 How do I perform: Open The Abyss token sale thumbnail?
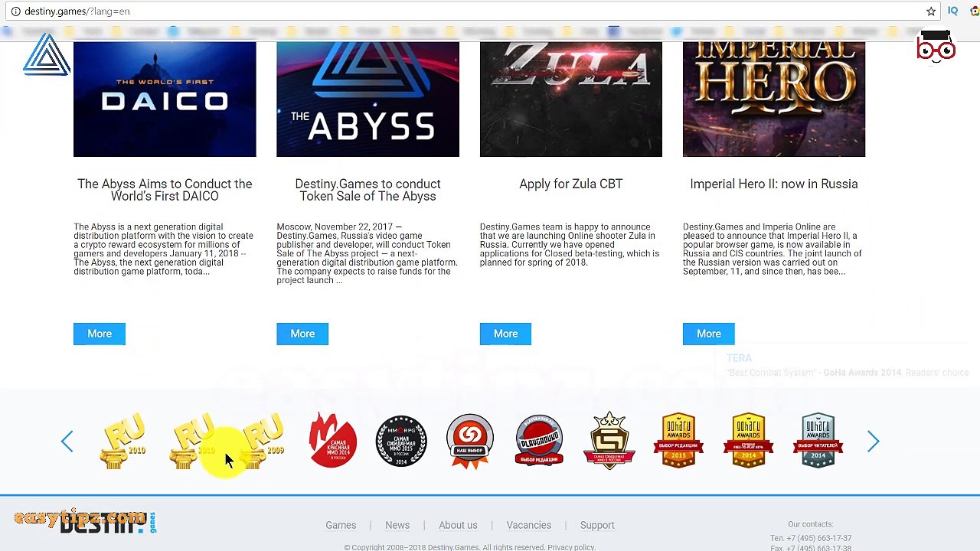coord(367,99)
